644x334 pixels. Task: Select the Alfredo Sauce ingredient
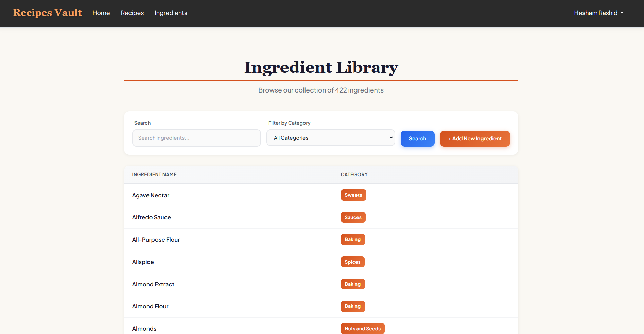(151, 217)
